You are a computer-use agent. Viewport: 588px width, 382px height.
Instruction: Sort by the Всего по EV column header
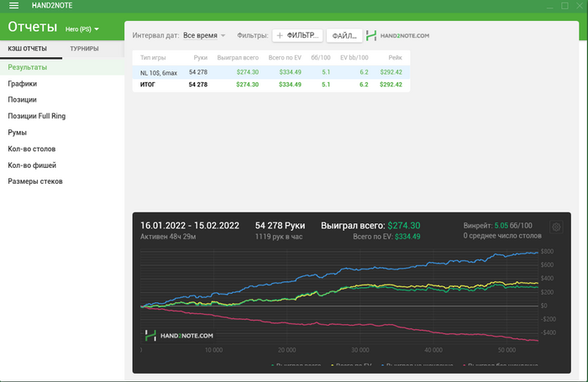pos(285,58)
